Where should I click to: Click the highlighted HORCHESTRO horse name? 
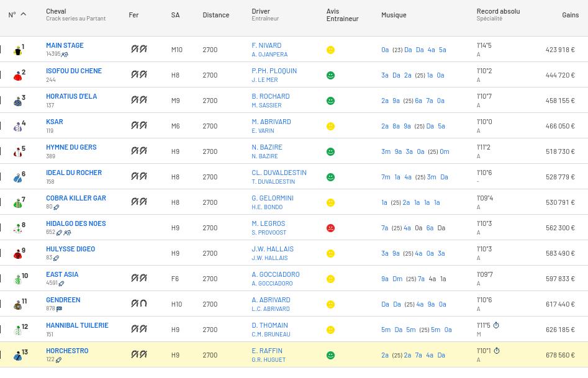(67, 351)
